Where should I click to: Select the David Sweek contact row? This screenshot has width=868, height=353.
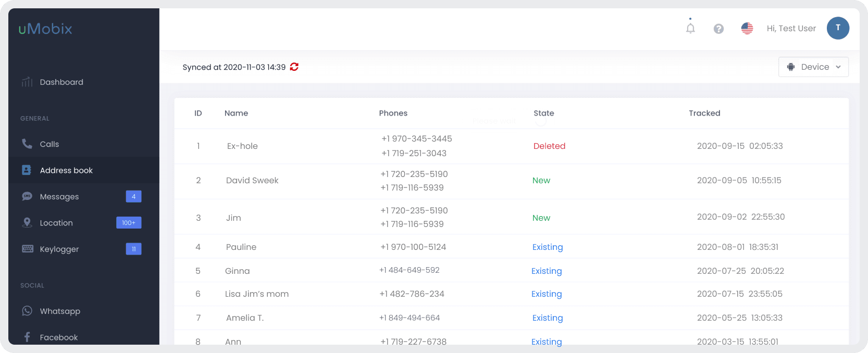[x=511, y=181]
